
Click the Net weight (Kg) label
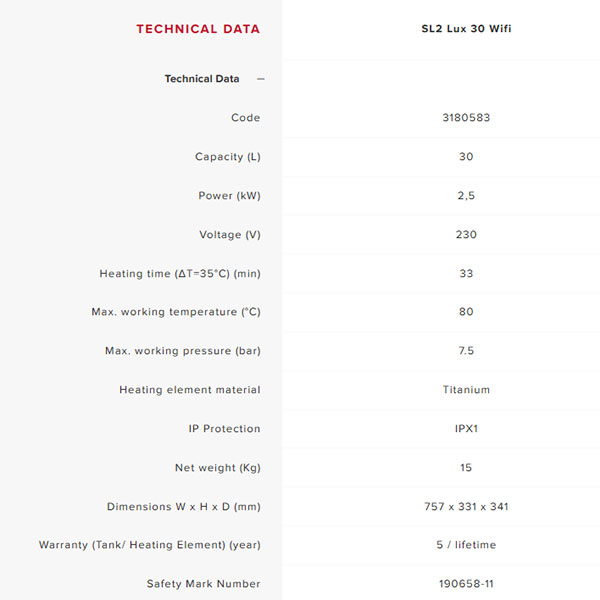(x=217, y=468)
